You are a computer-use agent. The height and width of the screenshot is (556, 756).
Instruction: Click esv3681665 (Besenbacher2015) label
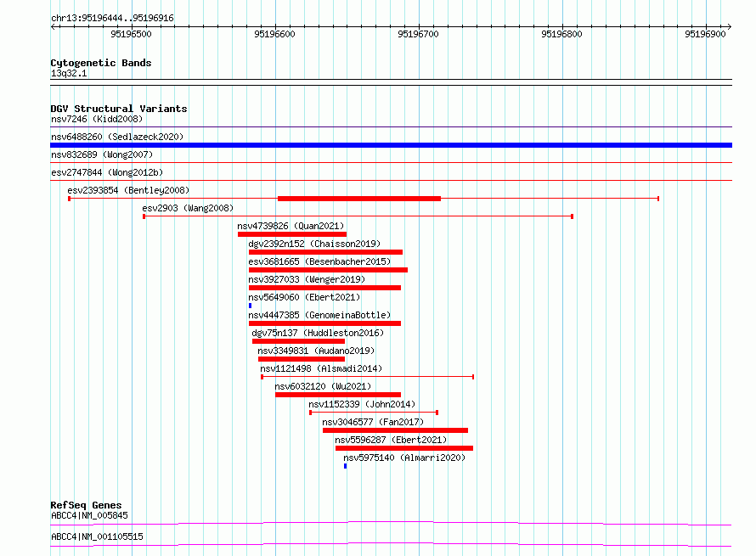coord(319,261)
